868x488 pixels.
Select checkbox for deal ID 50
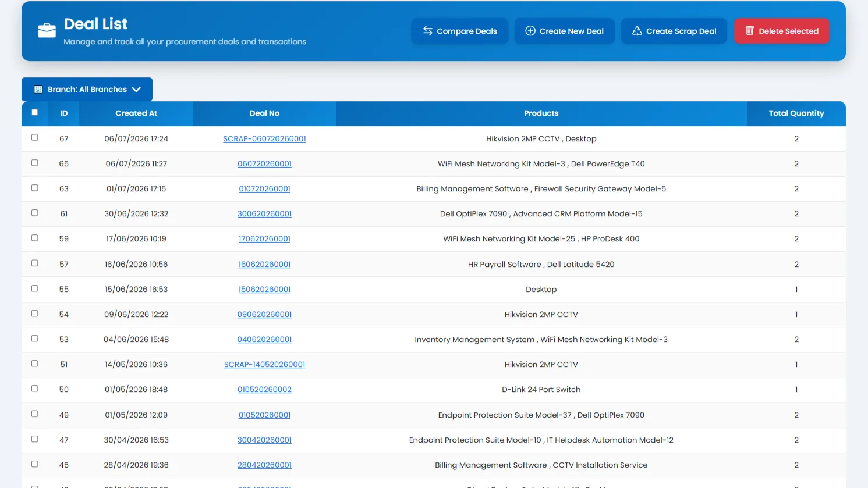point(35,389)
